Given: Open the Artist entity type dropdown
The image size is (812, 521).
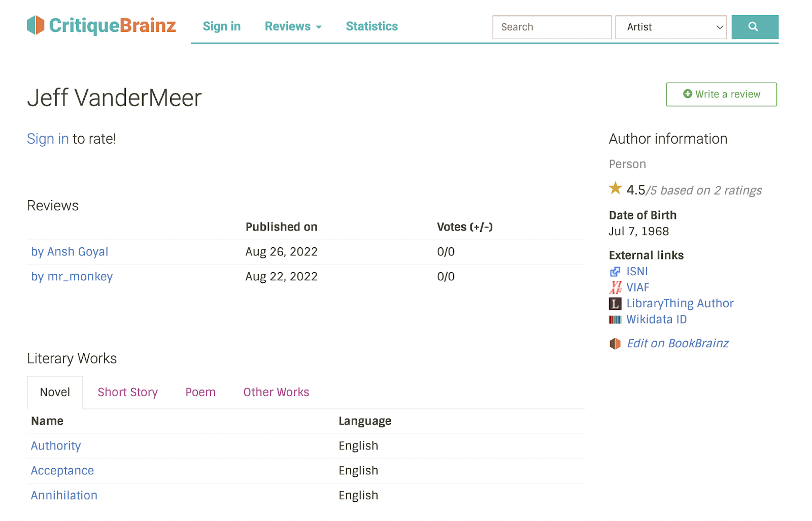Looking at the screenshot, I should pyautogui.click(x=670, y=27).
